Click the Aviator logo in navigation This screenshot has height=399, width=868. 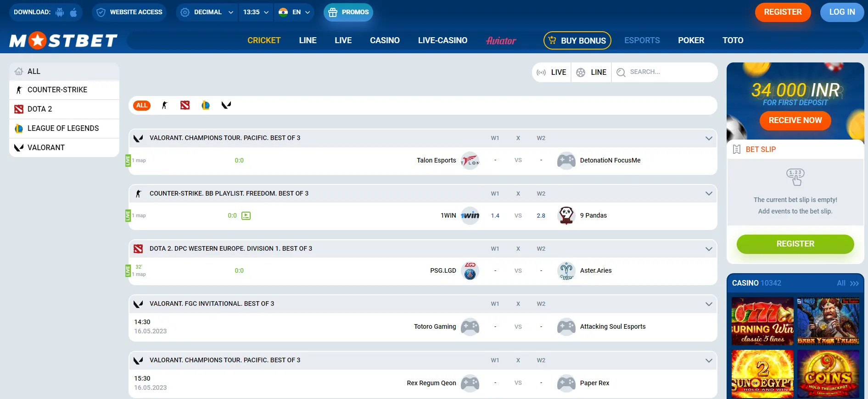coord(501,41)
